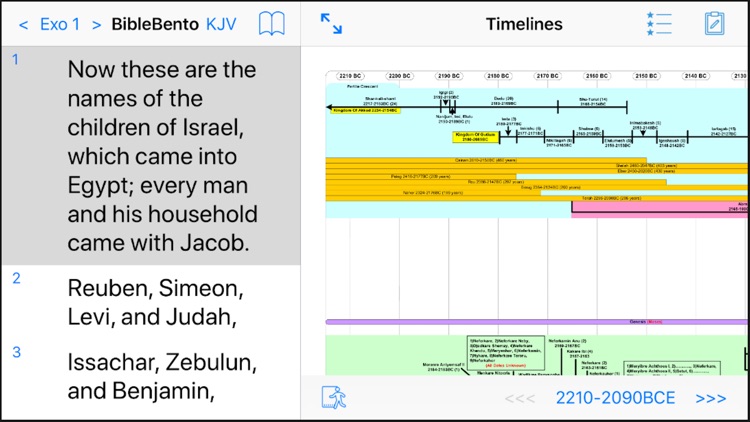Open the clipboard notes icon
This screenshot has height=422, width=750.
pyautogui.click(x=714, y=23)
